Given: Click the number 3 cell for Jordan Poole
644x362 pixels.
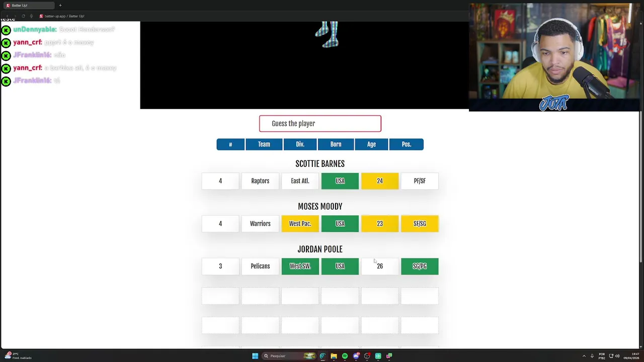Looking at the screenshot, I should [220, 266].
